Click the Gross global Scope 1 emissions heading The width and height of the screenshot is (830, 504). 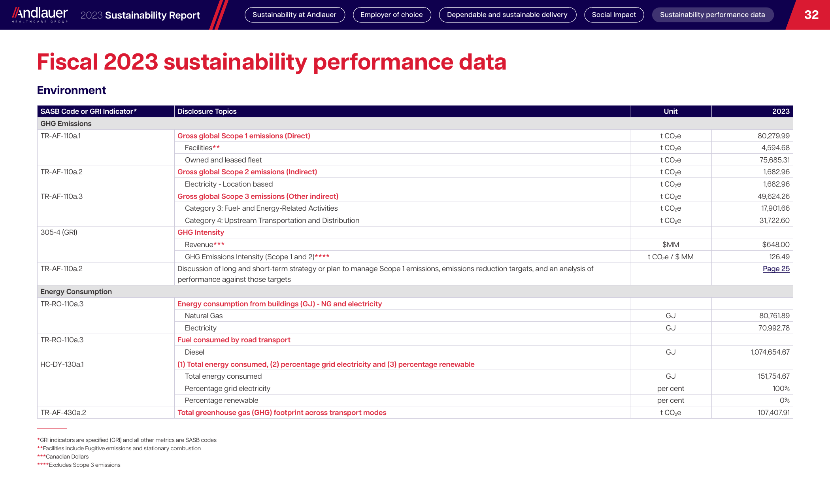click(243, 136)
